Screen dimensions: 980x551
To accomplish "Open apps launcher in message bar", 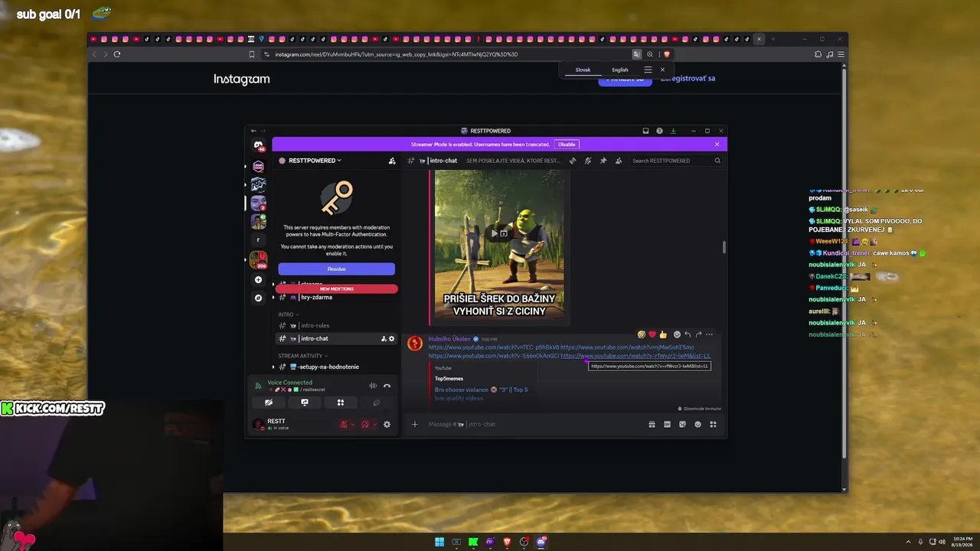I will click(713, 424).
